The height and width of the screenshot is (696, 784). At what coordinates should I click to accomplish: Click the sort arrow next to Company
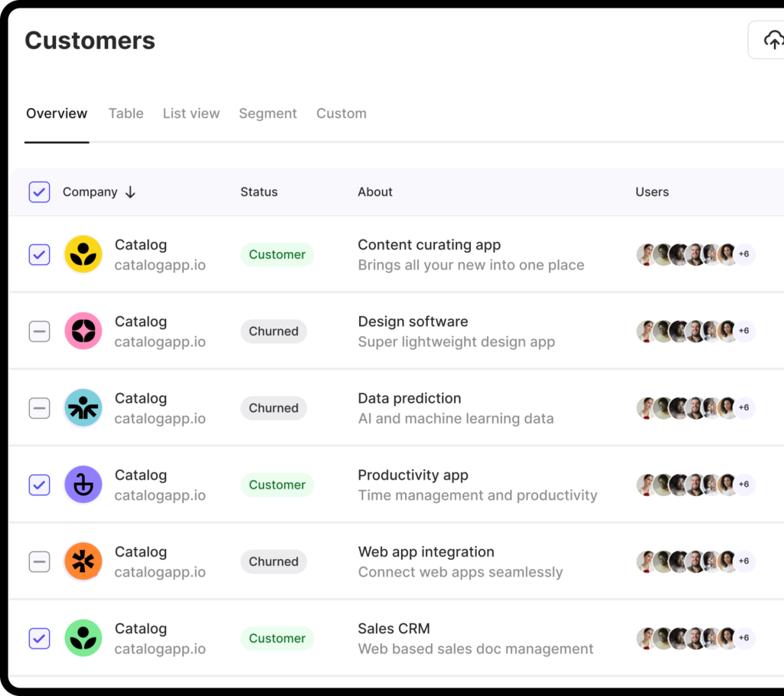(130, 192)
